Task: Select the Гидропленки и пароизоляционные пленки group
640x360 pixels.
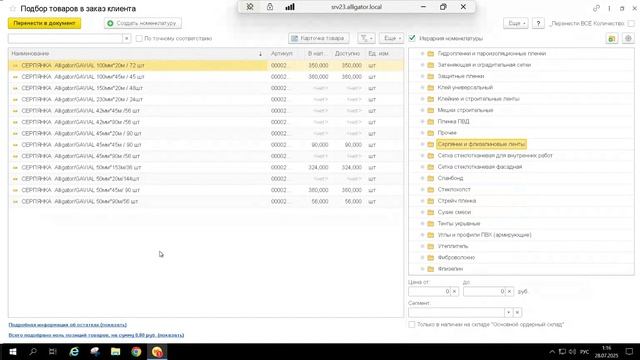Action: 491,53
